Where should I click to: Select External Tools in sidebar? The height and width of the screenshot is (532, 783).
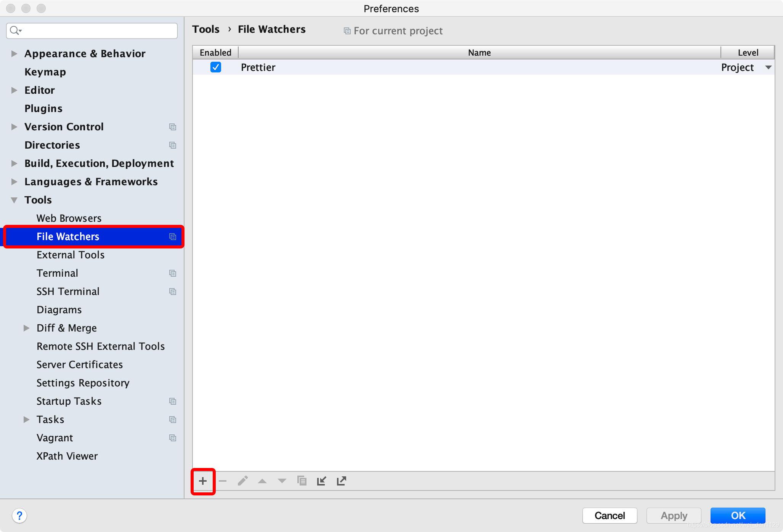[71, 255]
